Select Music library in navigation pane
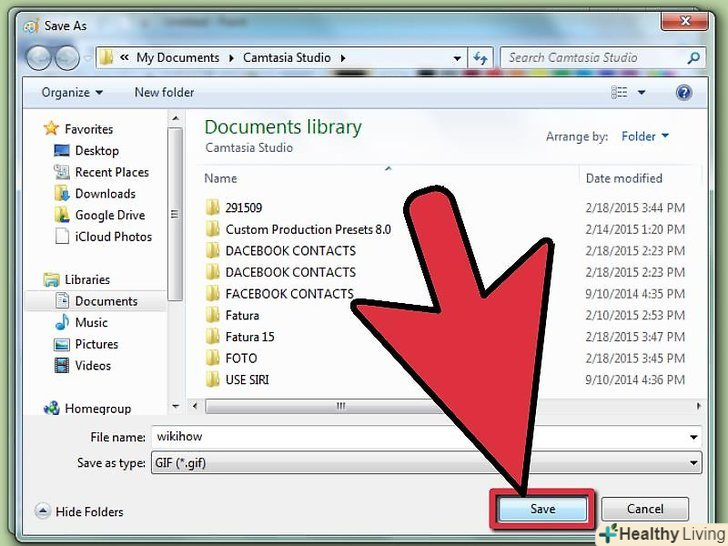This screenshot has width=728, height=546. point(91,323)
